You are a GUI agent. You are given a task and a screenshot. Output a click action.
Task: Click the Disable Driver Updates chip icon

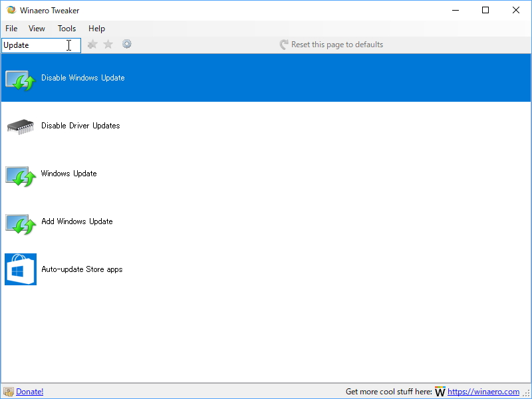coord(21,126)
